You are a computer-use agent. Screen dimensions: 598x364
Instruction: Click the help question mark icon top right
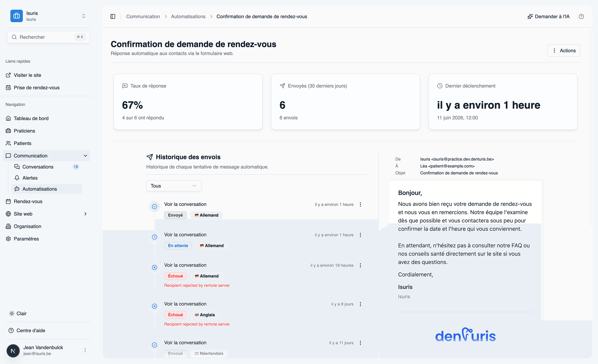(581, 16)
